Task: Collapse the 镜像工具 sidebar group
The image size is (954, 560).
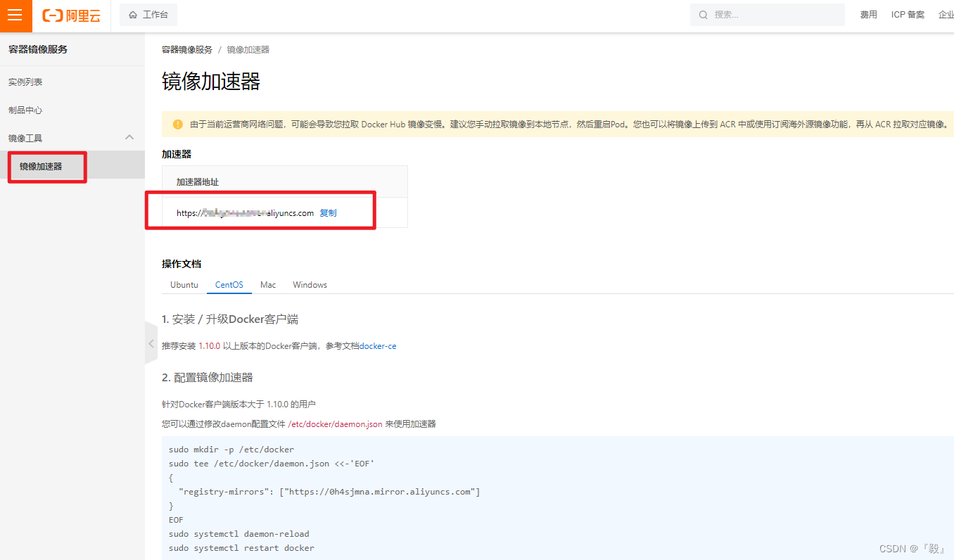Action: point(129,138)
